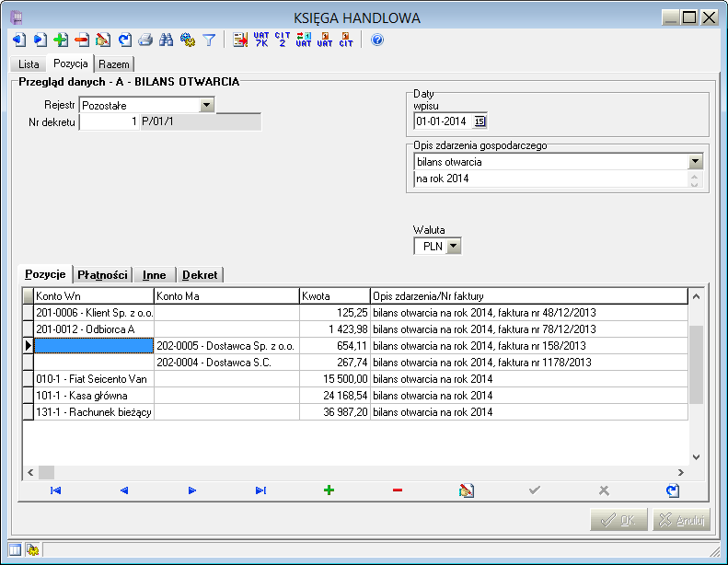The height and width of the screenshot is (565, 728).
Task: Jump to last position in grid navigator
Action: click(261, 490)
